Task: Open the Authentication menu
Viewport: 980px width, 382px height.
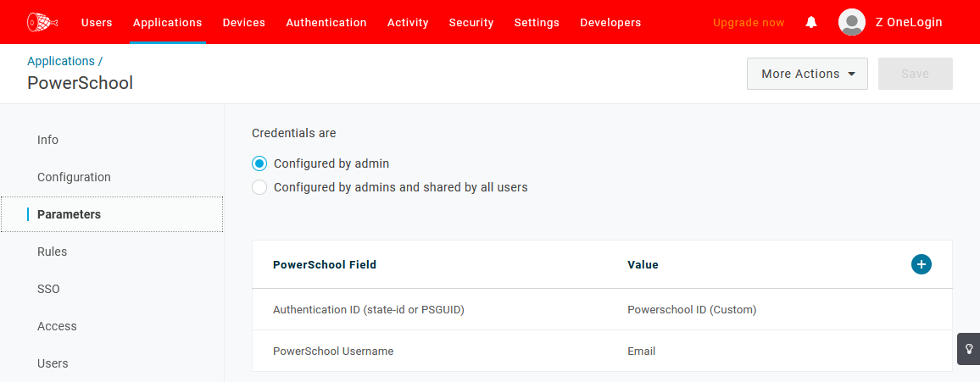Action: (326, 23)
